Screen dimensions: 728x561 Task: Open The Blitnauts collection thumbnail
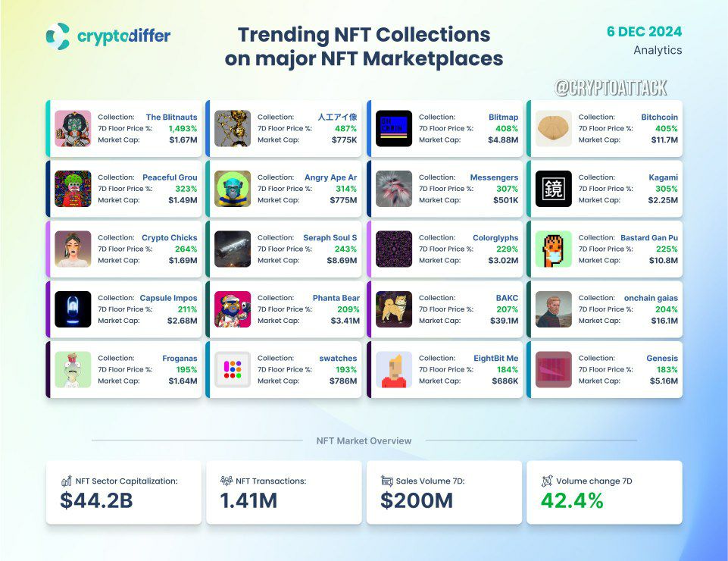point(73,128)
